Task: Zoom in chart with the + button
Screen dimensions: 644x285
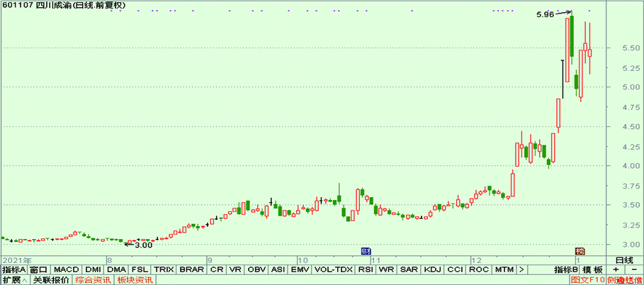Action: [x=616, y=270]
